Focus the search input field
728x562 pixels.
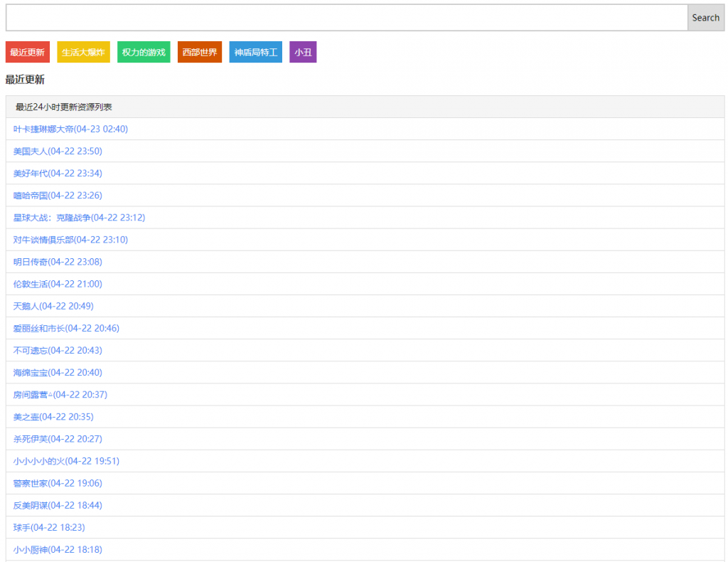pos(346,18)
